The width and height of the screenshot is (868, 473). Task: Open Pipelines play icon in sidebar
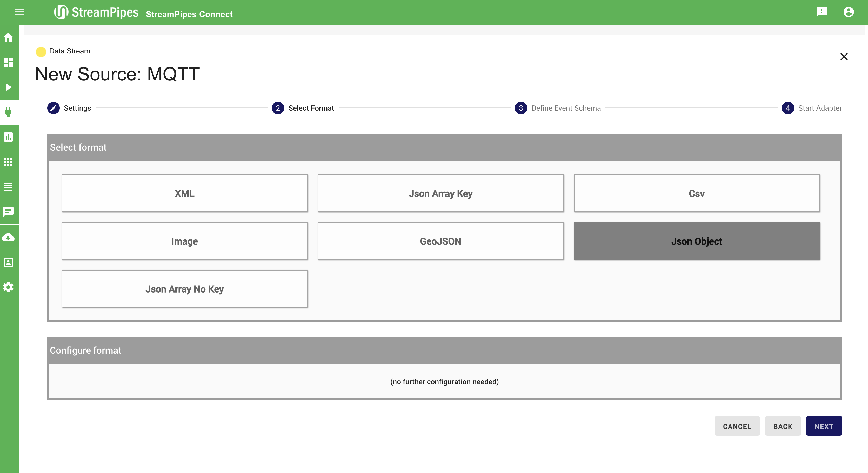pos(8,87)
